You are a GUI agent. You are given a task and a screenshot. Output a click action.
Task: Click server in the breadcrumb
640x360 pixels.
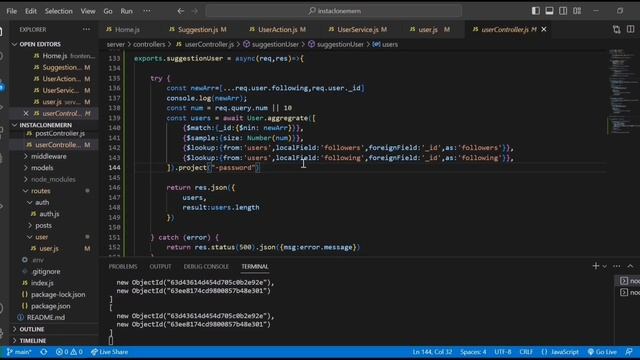click(x=116, y=44)
